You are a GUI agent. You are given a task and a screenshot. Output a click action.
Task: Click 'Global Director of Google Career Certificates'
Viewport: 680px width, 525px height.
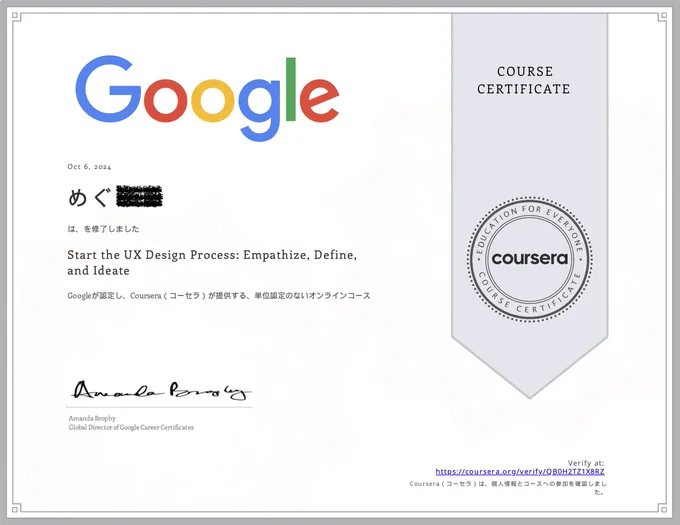pos(131,427)
